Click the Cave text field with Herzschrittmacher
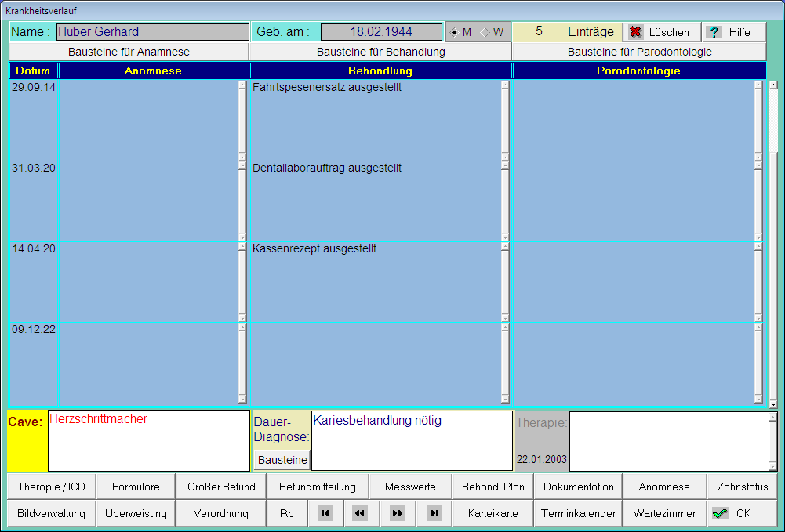The image size is (785, 532). click(x=149, y=440)
